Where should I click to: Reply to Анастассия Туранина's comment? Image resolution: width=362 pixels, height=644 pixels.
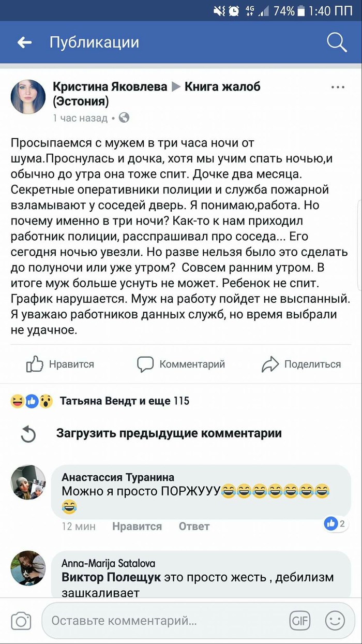tap(194, 526)
